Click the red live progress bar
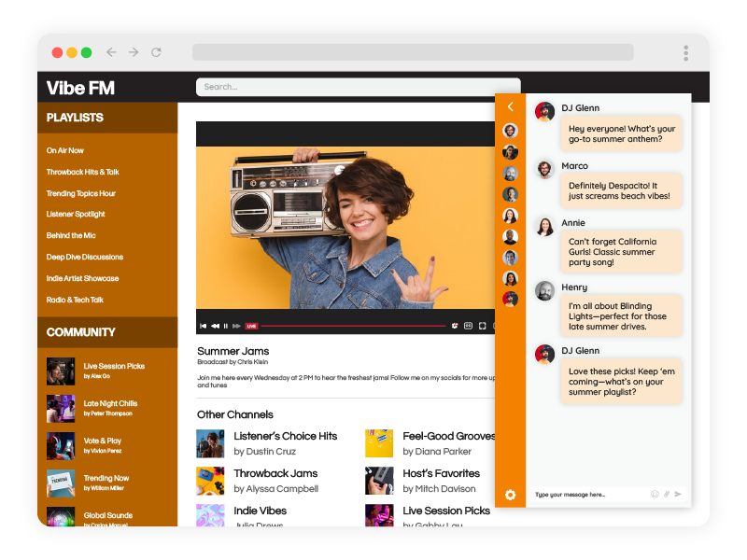 coord(353,326)
